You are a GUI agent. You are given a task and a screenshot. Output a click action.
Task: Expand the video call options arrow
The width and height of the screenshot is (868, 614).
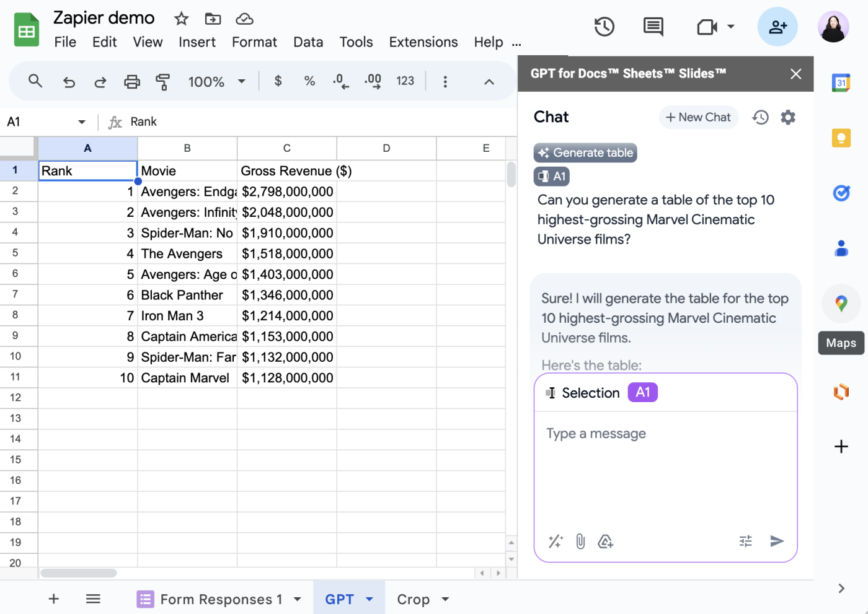[731, 27]
